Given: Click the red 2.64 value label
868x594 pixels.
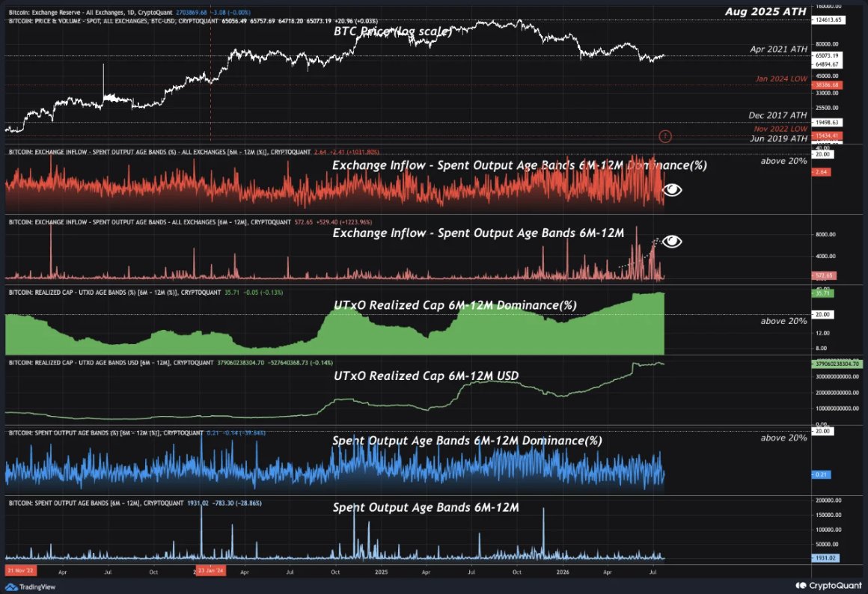Looking at the screenshot, I should click(822, 172).
